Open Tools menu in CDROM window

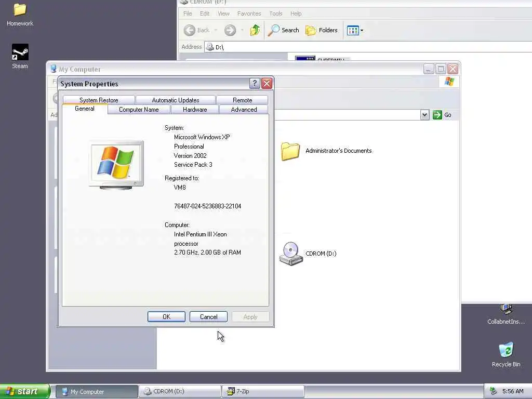[x=276, y=14]
